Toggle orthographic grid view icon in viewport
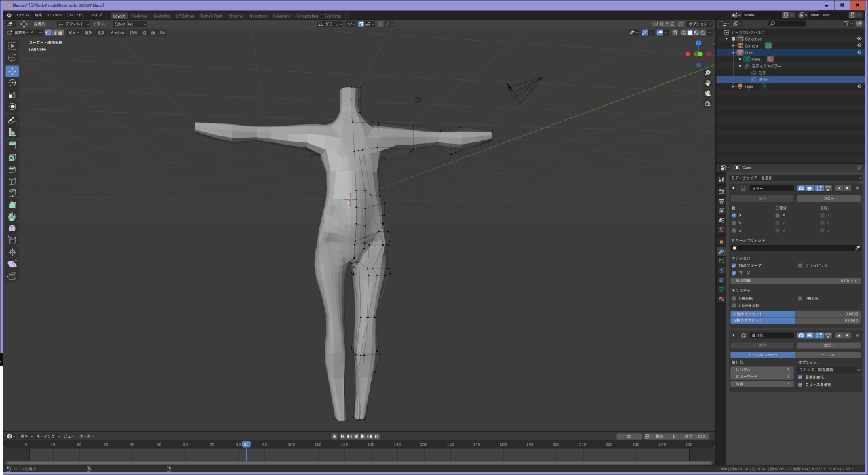Viewport: 868px width, 475px height. pyautogui.click(x=708, y=104)
